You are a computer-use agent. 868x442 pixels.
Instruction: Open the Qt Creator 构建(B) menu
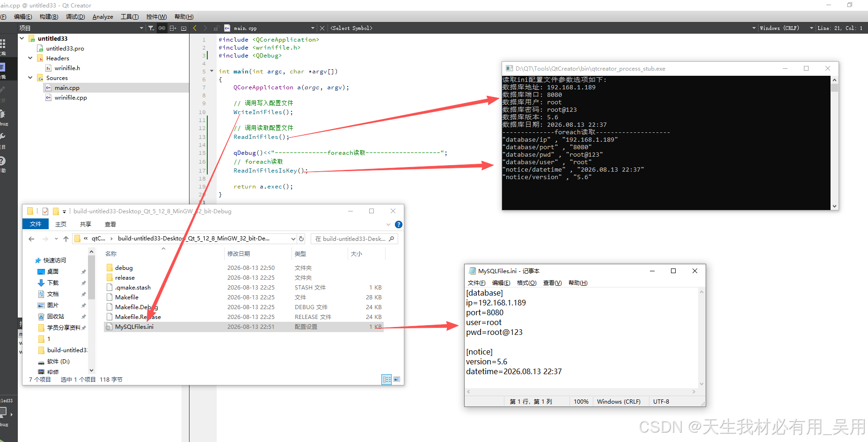(49, 17)
